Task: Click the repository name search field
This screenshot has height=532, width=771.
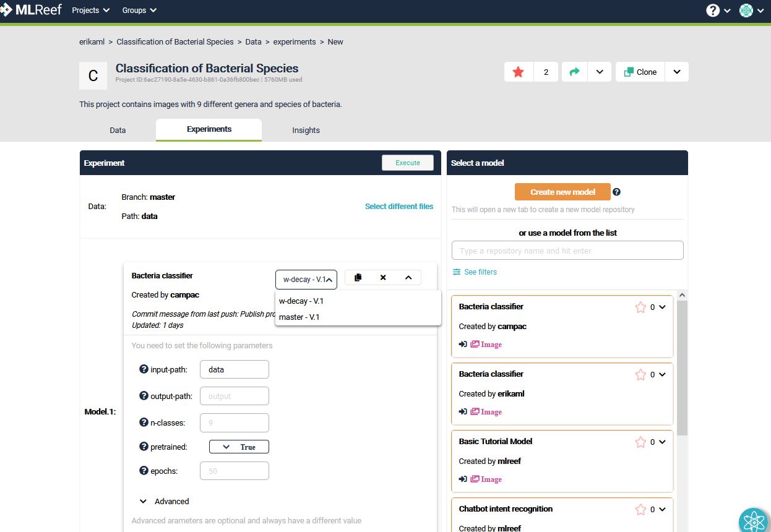Action: click(567, 250)
